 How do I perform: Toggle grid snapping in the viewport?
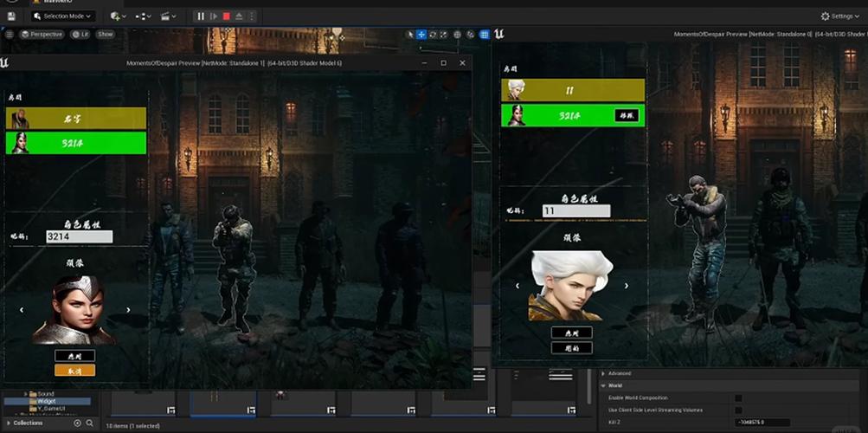point(485,35)
